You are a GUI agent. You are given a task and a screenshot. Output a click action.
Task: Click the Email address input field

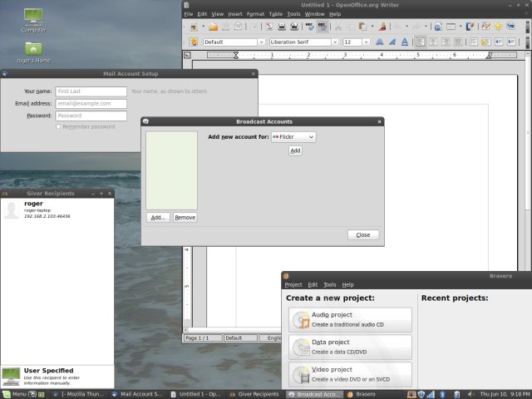[91, 104]
